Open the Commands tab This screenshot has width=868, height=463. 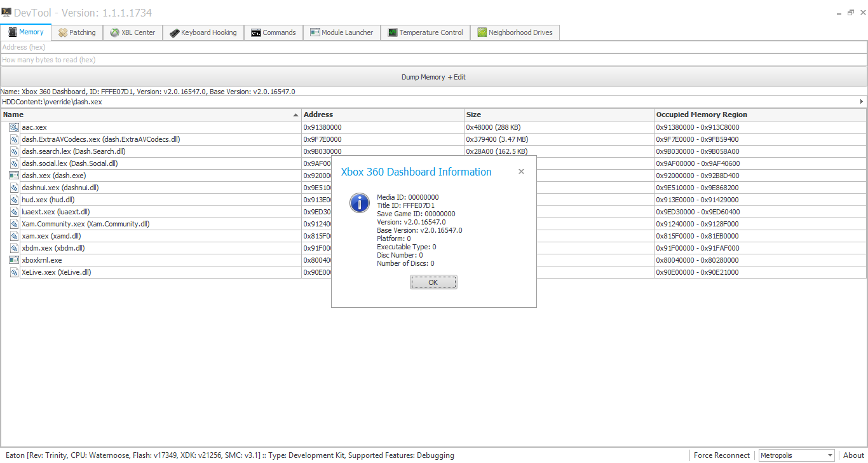click(274, 32)
